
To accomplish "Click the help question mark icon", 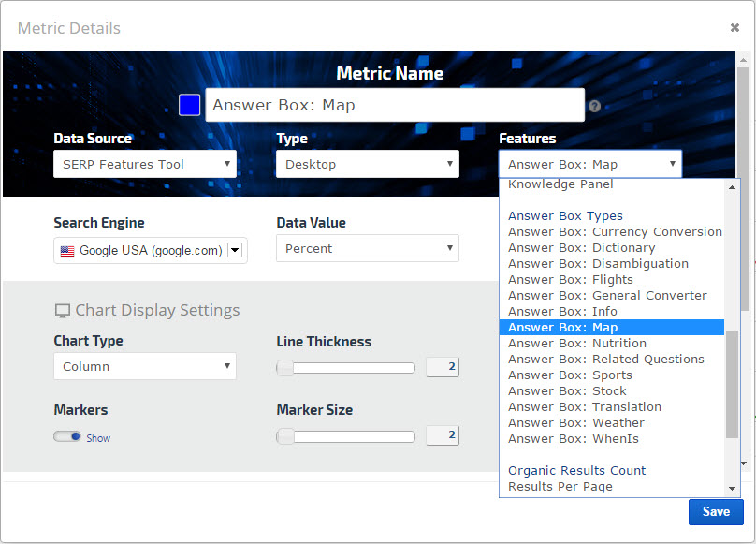I will [594, 107].
